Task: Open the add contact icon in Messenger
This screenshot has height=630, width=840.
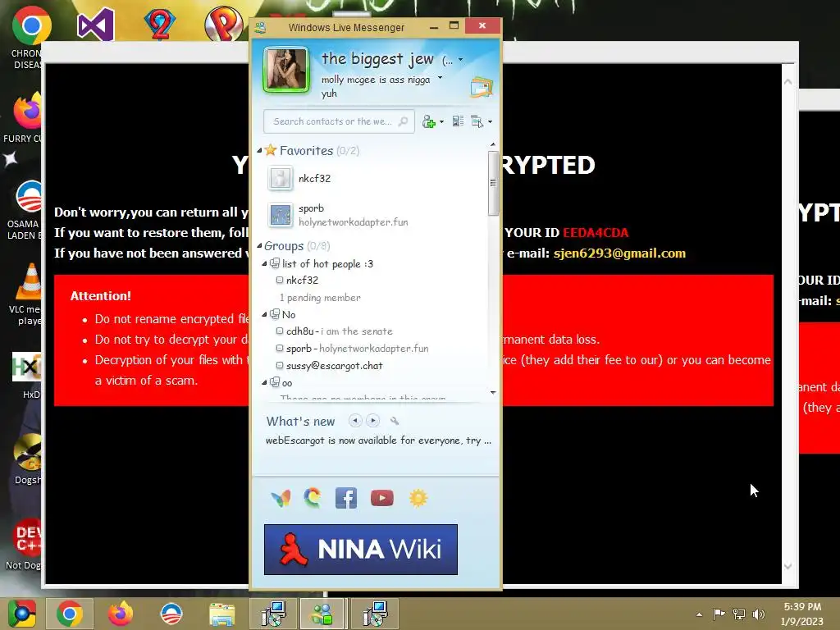Action: (428, 121)
